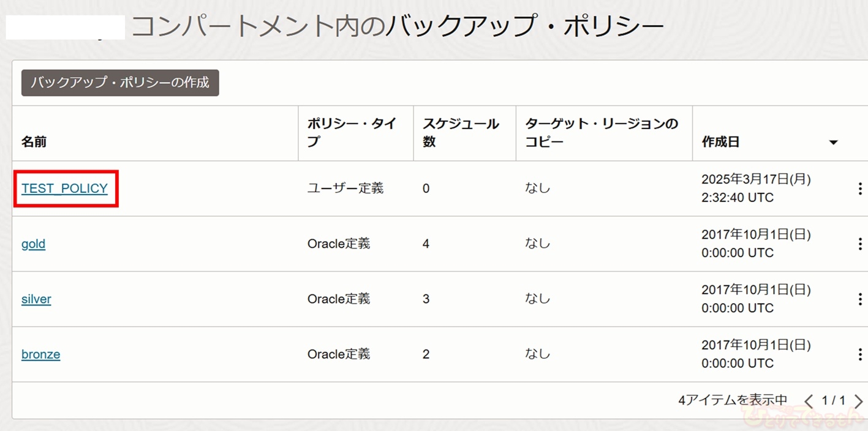This screenshot has height=431, width=868.
Task: Click バックアップ・ポリシーの作成 button
Action: [x=120, y=83]
